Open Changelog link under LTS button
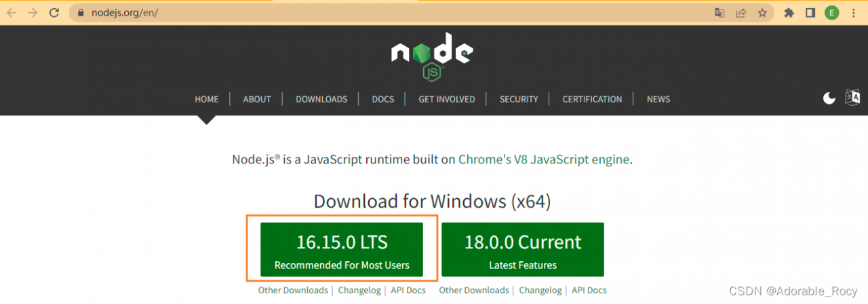 click(x=359, y=290)
